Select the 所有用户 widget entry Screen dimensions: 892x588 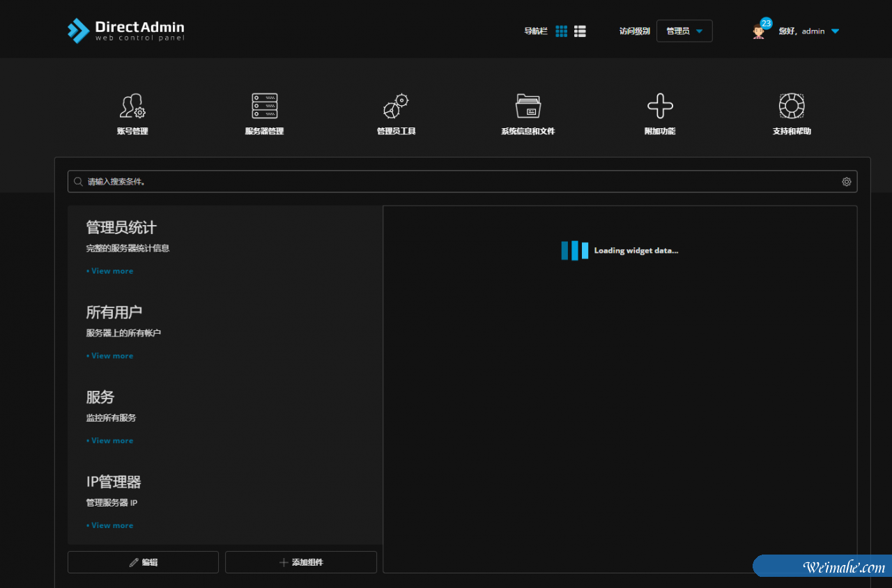coord(114,312)
